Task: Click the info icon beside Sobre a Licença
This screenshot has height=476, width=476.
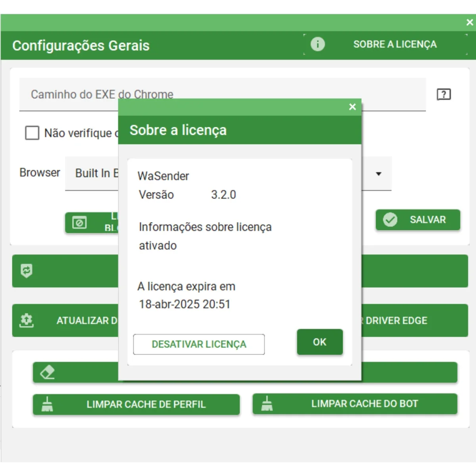Action: pyautogui.click(x=317, y=44)
